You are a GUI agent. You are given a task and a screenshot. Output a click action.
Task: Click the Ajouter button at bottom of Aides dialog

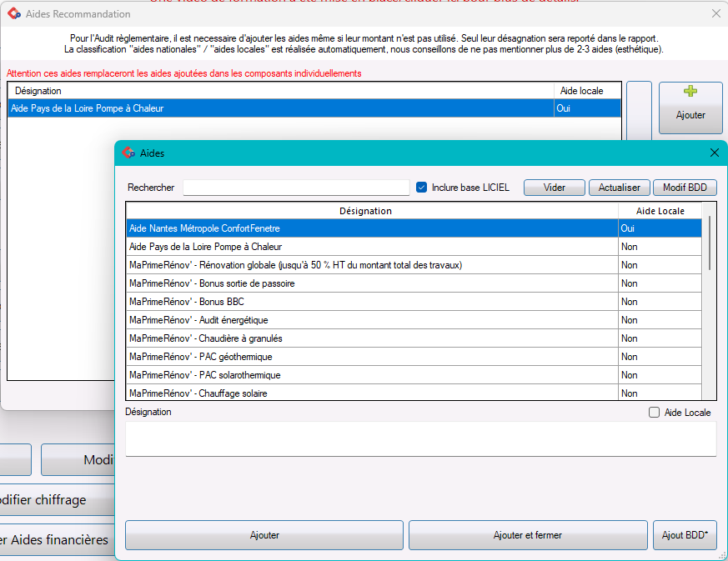[x=264, y=535]
